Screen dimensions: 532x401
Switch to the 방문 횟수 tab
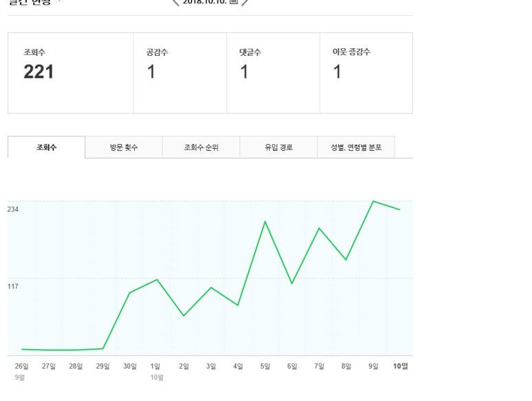pos(124,147)
